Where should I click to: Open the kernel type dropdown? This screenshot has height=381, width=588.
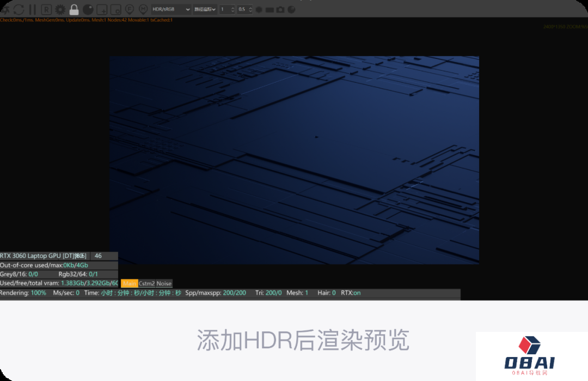click(205, 9)
